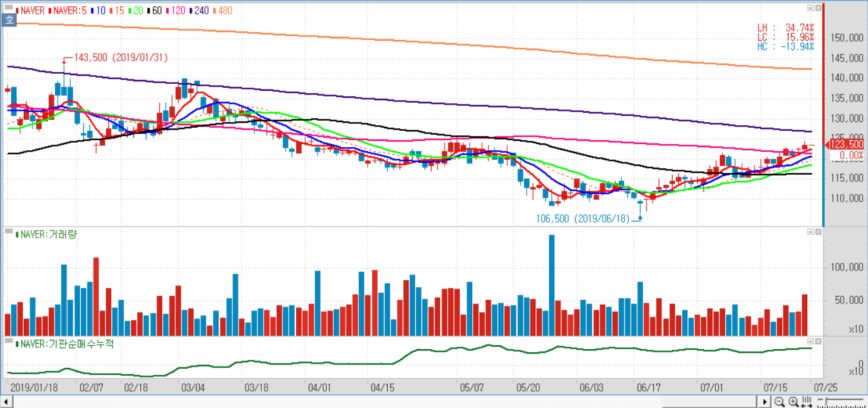Click the current price tag 123,500
The width and height of the screenshot is (868, 408).
(x=846, y=145)
